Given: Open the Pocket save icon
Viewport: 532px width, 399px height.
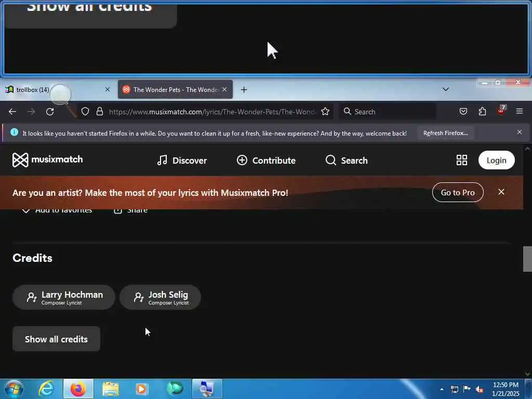Looking at the screenshot, I should tap(463, 111).
